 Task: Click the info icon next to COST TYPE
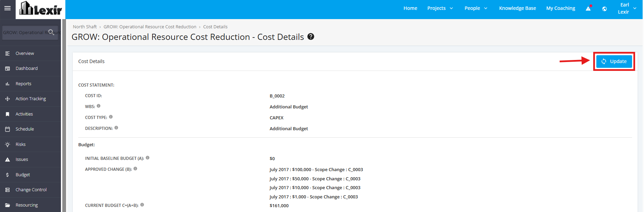(111, 117)
